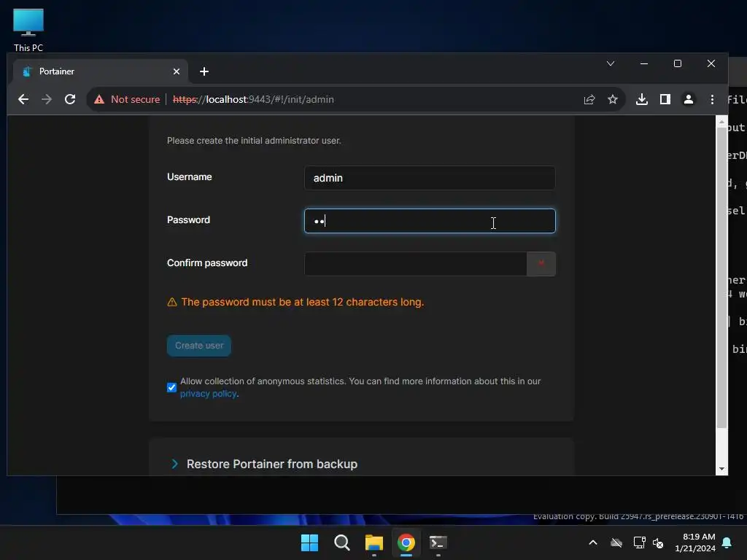The height and width of the screenshot is (560, 747).
Task: Open the privacy policy link
Action: click(208, 394)
